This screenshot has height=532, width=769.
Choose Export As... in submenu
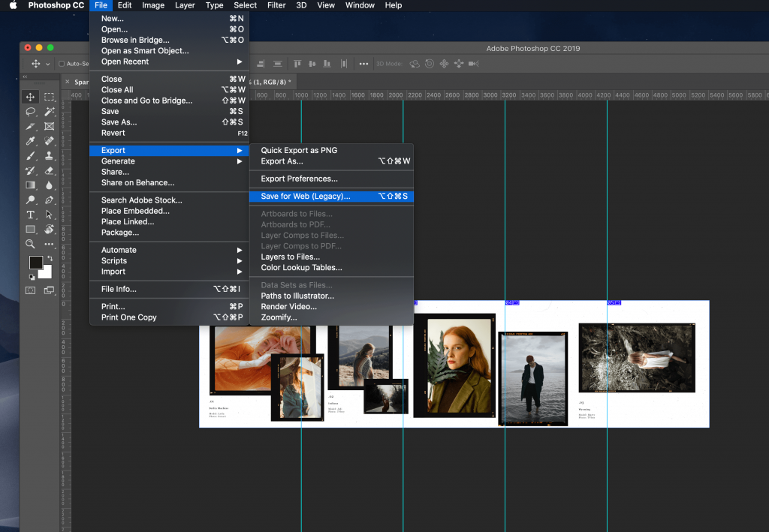(331, 161)
